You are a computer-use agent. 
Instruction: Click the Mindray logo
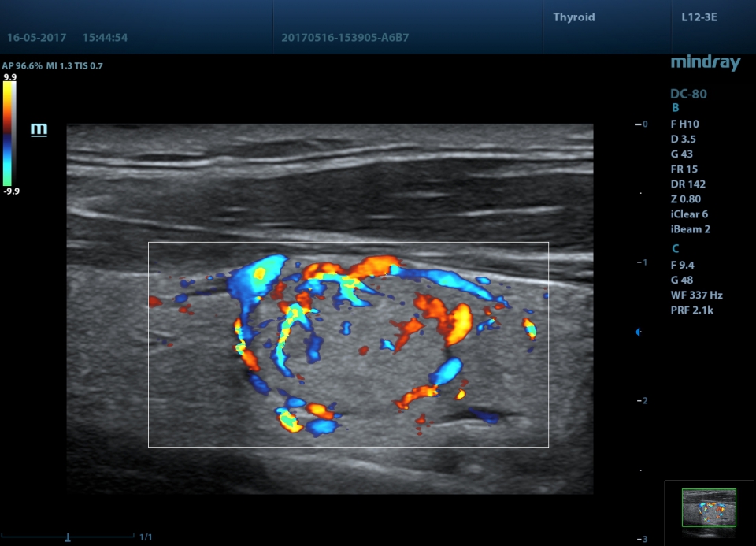tap(705, 63)
